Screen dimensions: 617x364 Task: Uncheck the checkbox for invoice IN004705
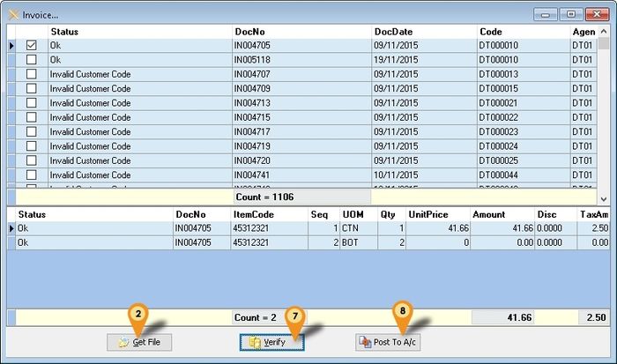pos(32,45)
